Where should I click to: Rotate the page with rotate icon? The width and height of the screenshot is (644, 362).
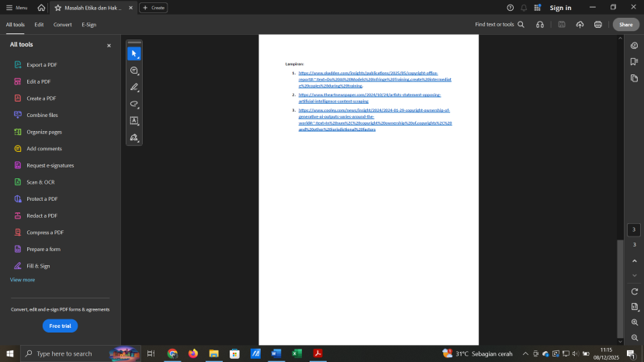(634, 291)
